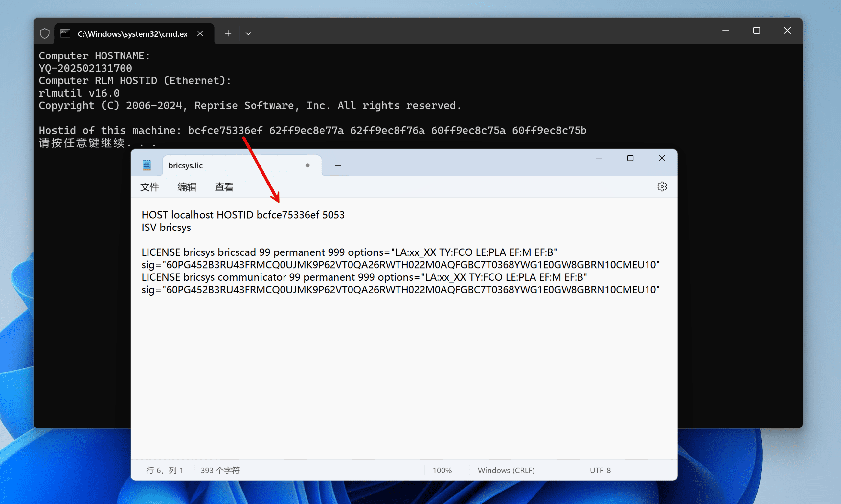Click the 行 6, 列 1 cursor position indicator
The width and height of the screenshot is (841, 504).
[x=165, y=471]
